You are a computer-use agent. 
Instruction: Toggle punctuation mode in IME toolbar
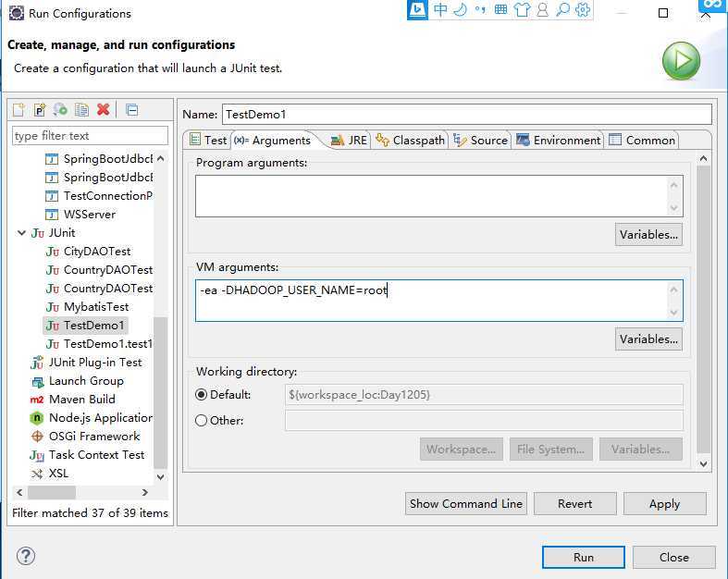480,10
